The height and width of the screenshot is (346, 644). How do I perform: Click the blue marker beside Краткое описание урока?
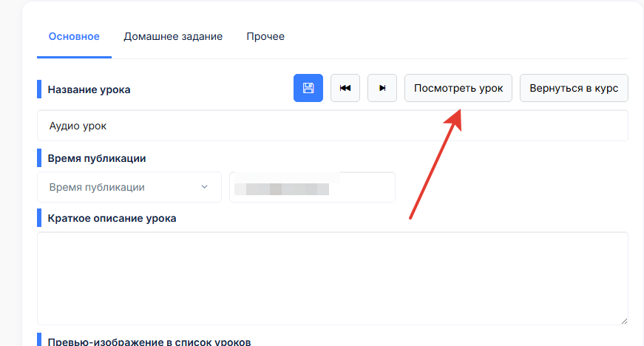39,218
